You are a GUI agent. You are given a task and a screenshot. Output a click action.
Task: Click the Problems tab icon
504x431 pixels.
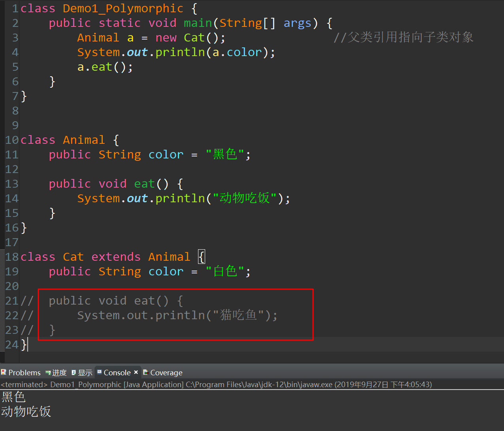(4, 373)
